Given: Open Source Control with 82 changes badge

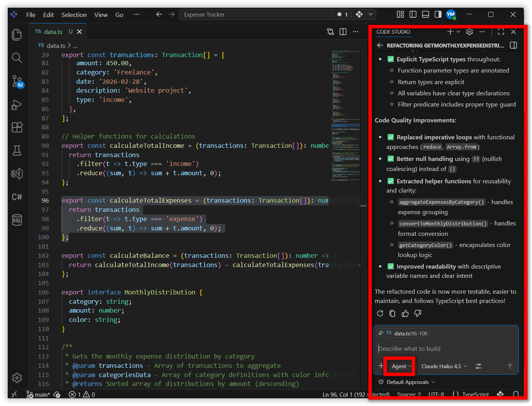Looking at the screenshot, I should (17, 81).
